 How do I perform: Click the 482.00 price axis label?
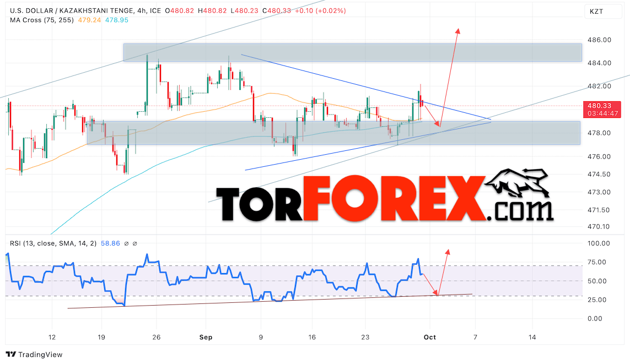tap(599, 86)
